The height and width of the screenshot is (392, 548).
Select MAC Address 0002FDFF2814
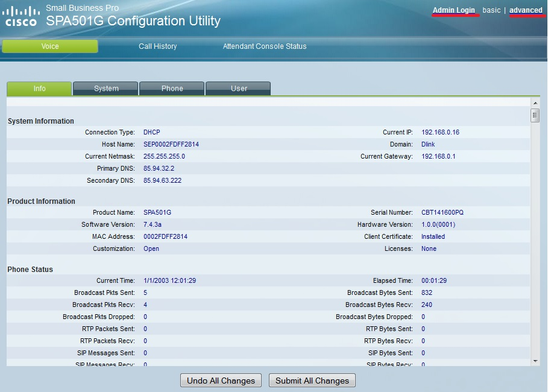click(165, 236)
